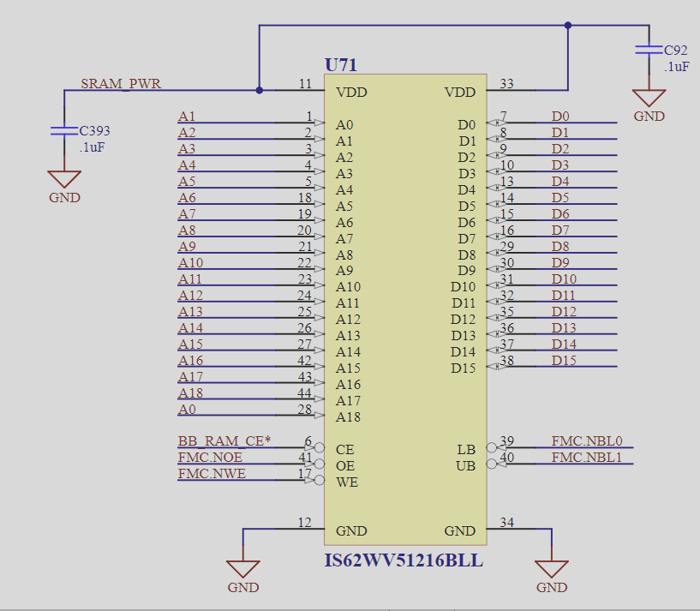Select the BB_RAM_CE* net label

(x=224, y=440)
